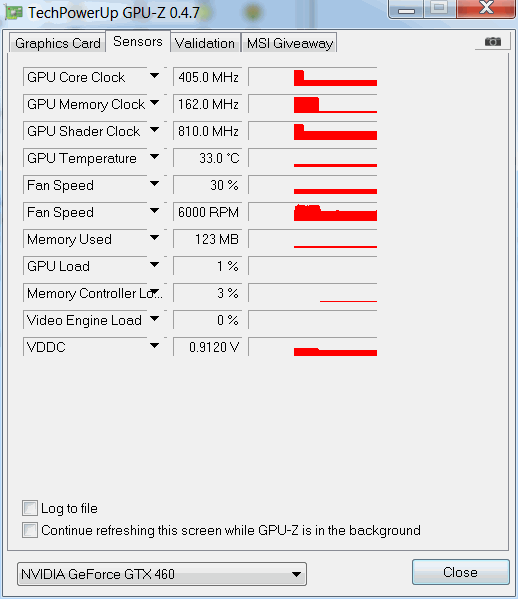The image size is (518, 599).
Task: Click the GPU-Z app icon in title bar
Action: [14, 13]
